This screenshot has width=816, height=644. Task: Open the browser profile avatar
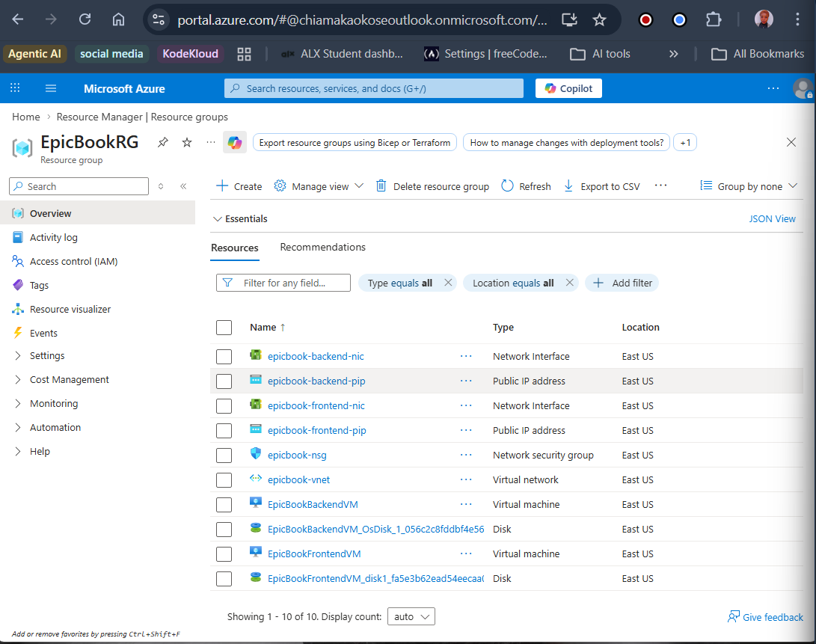[764, 19]
